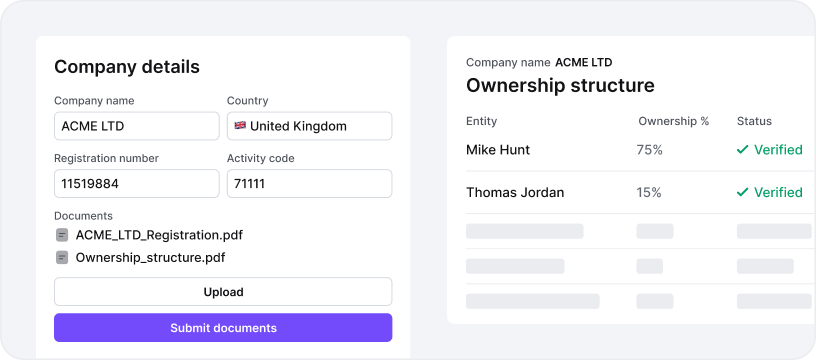Click the Status column header
Viewport: 816px width, 360px height.
click(x=754, y=121)
